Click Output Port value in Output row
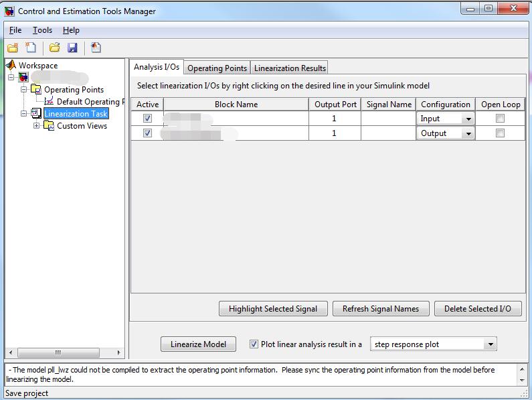532x400 pixels. pyautogui.click(x=334, y=133)
